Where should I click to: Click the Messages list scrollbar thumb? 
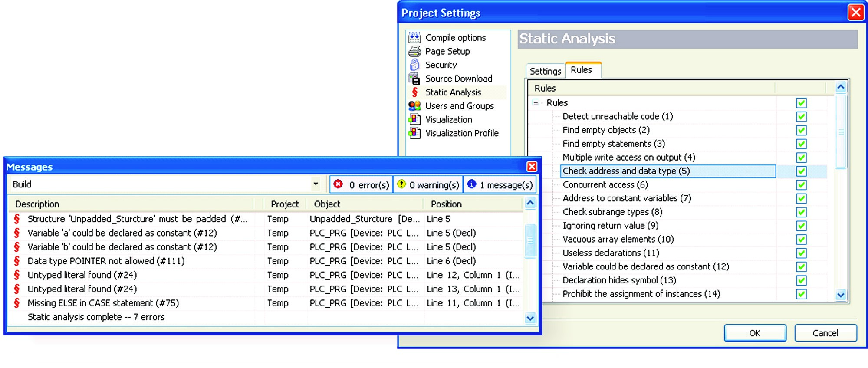[530, 240]
